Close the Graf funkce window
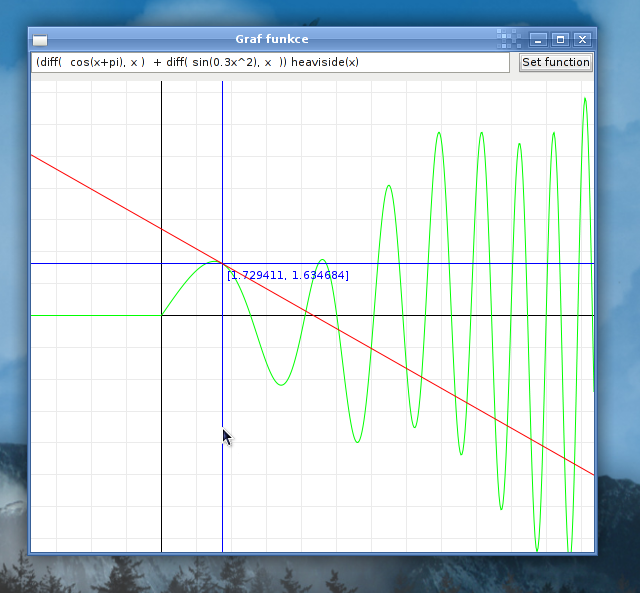This screenshot has width=640, height=593. pos(582,40)
